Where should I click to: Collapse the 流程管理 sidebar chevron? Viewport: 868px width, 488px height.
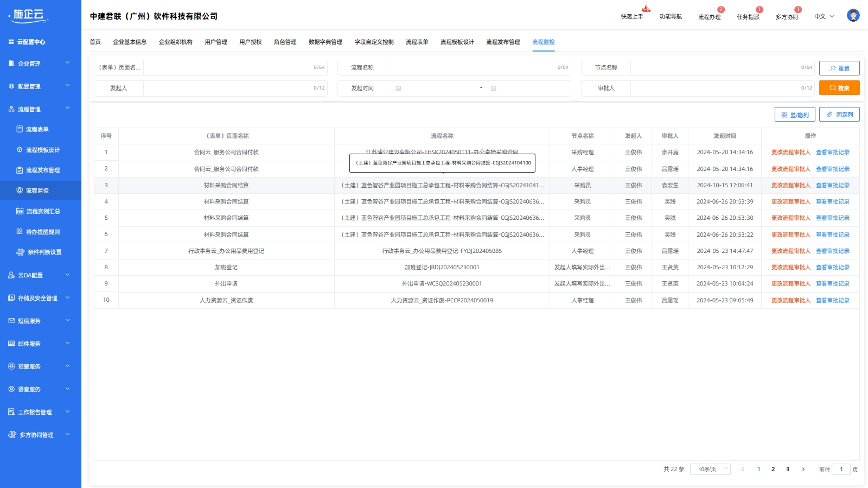[68, 109]
